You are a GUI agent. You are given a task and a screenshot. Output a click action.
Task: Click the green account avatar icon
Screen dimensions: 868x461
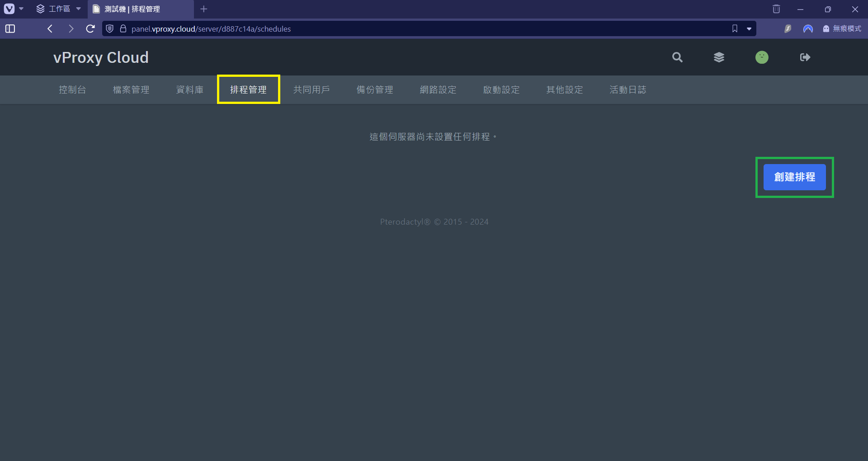click(762, 57)
